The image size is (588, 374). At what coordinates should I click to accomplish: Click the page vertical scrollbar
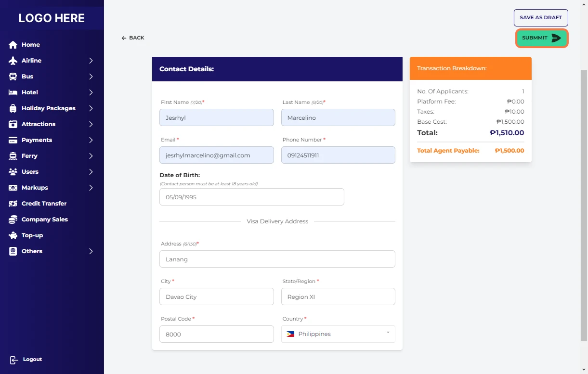pos(584,202)
